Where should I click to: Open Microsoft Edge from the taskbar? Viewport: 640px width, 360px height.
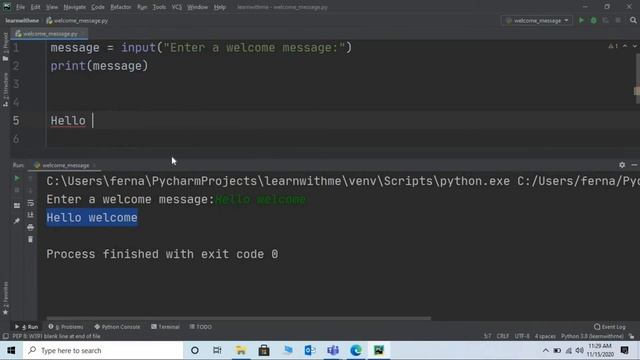click(356, 350)
